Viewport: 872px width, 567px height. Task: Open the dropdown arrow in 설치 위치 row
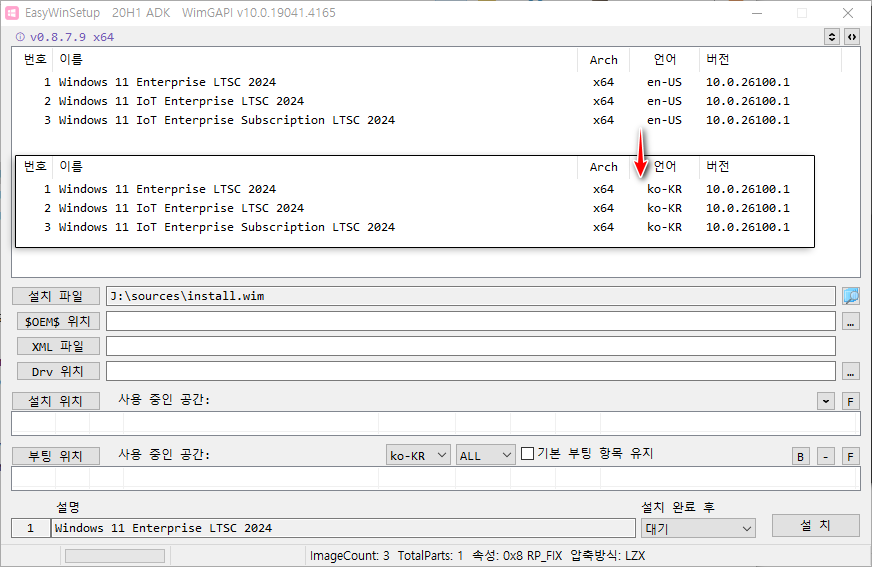coord(826,401)
